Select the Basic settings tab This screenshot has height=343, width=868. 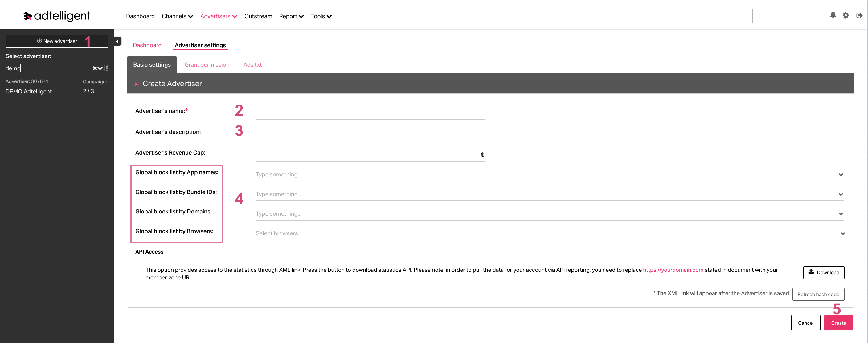pos(152,64)
